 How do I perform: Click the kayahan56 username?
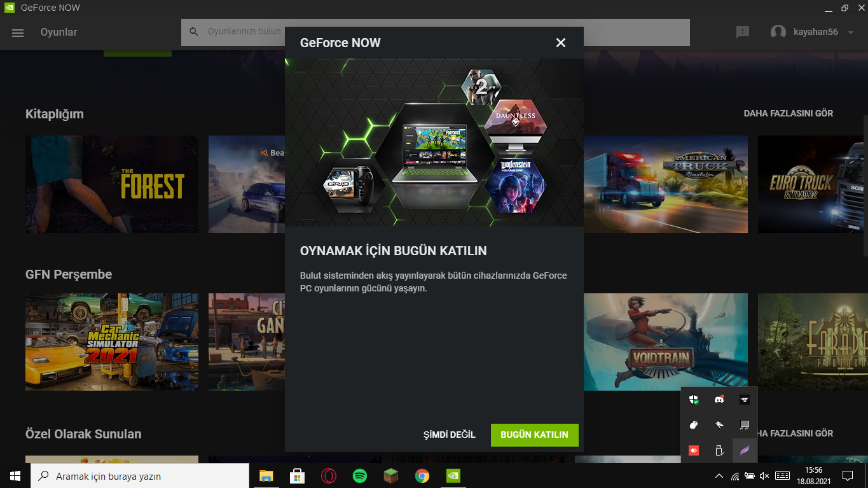(816, 32)
